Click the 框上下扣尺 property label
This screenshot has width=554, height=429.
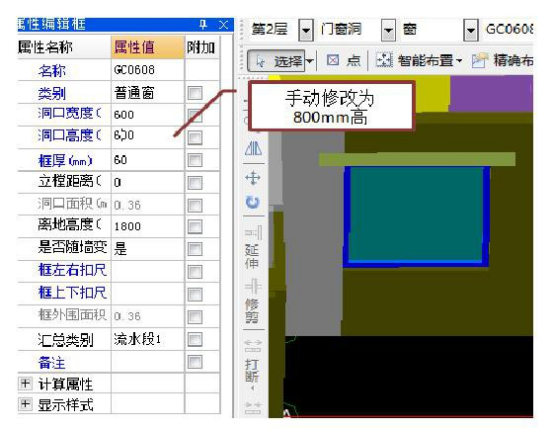click(x=72, y=293)
